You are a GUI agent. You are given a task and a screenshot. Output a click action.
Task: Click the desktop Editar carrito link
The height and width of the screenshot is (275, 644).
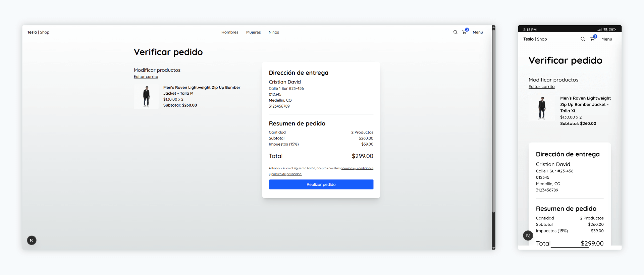pyautogui.click(x=146, y=76)
